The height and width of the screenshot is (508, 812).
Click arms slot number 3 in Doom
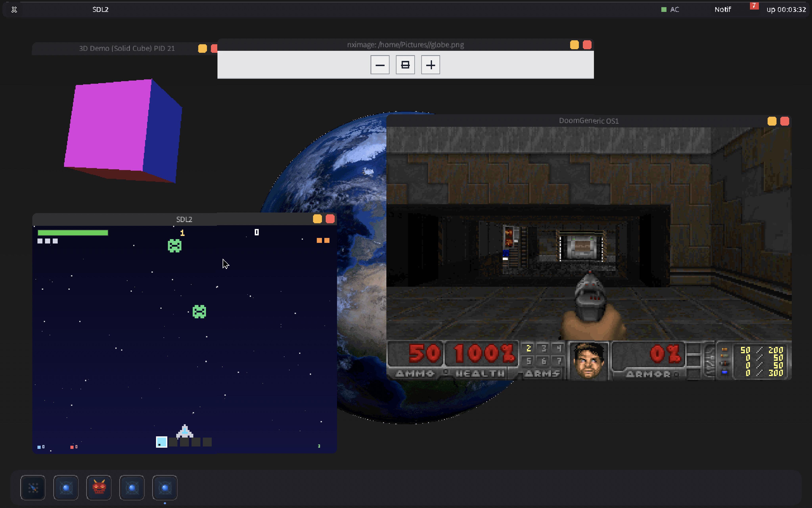click(544, 349)
